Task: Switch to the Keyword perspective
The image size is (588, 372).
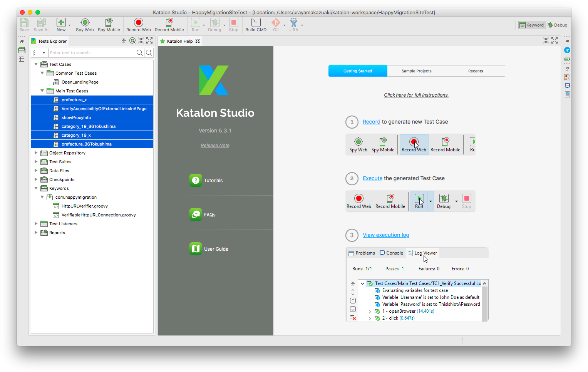Action: pos(531,25)
